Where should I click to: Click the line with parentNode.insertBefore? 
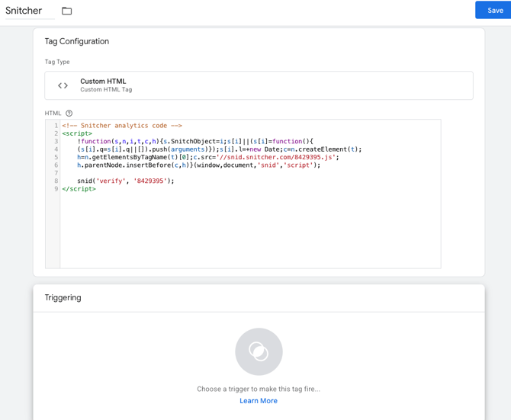198,165
